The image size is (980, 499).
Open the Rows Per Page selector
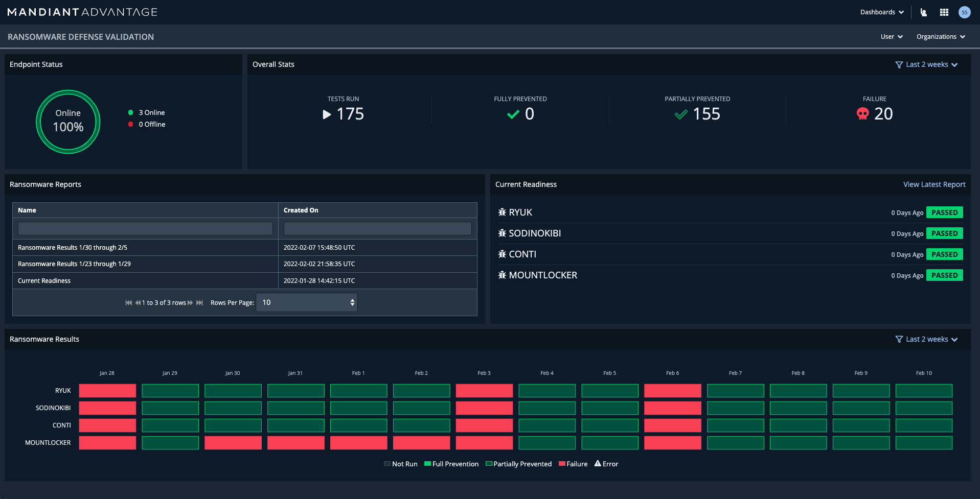(307, 302)
